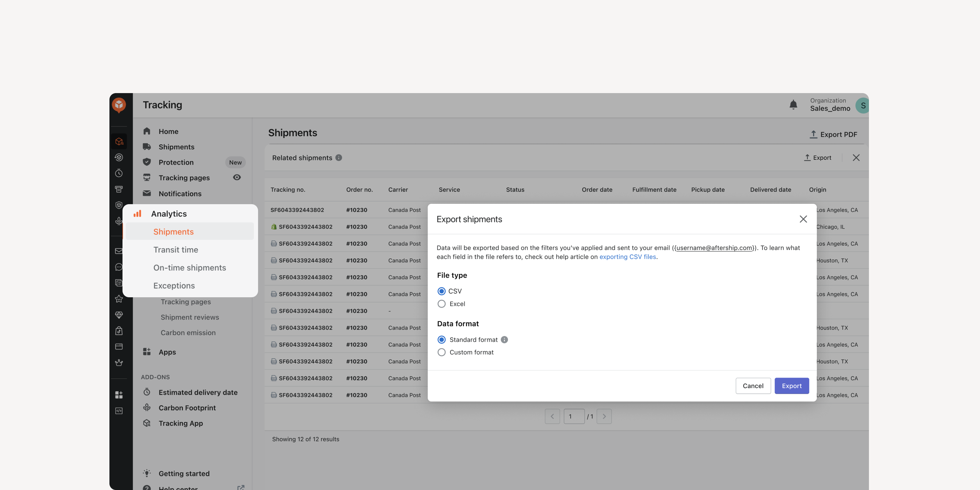The image size is (980, 490).
Task: Close the Related shipments panel
Action: tap(856, 157)
